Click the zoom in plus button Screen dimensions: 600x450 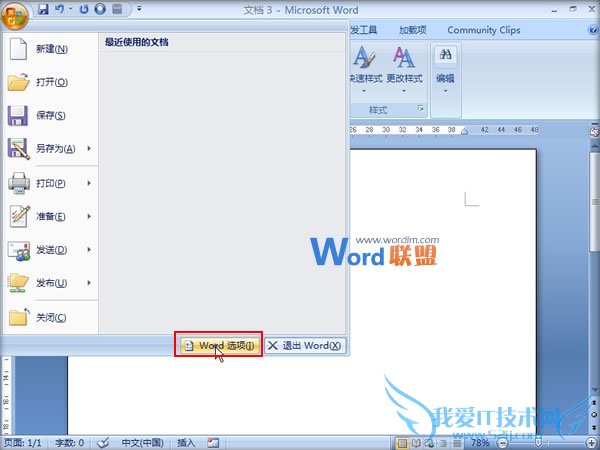(x=592, y=443)
